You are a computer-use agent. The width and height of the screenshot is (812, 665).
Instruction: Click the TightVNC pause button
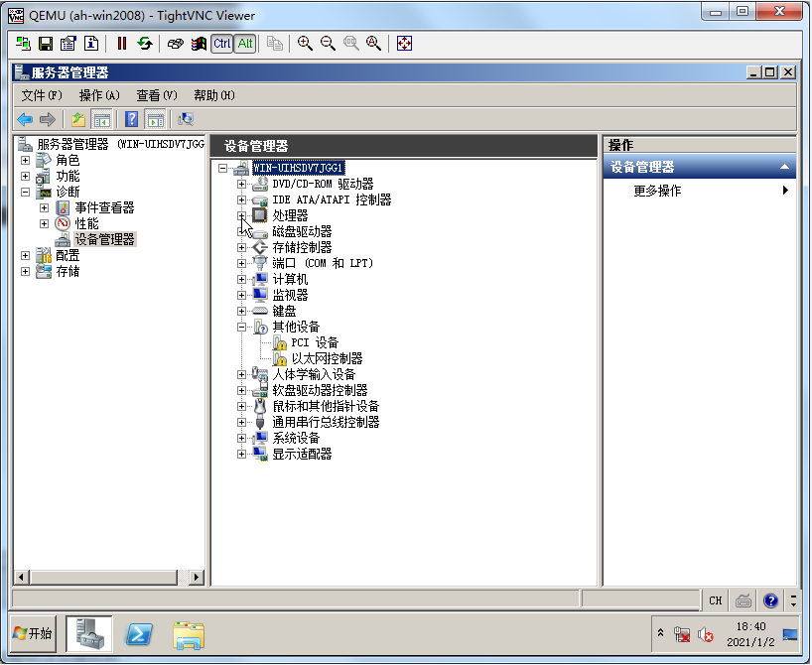pyautogui.click(x=122, y=43)
